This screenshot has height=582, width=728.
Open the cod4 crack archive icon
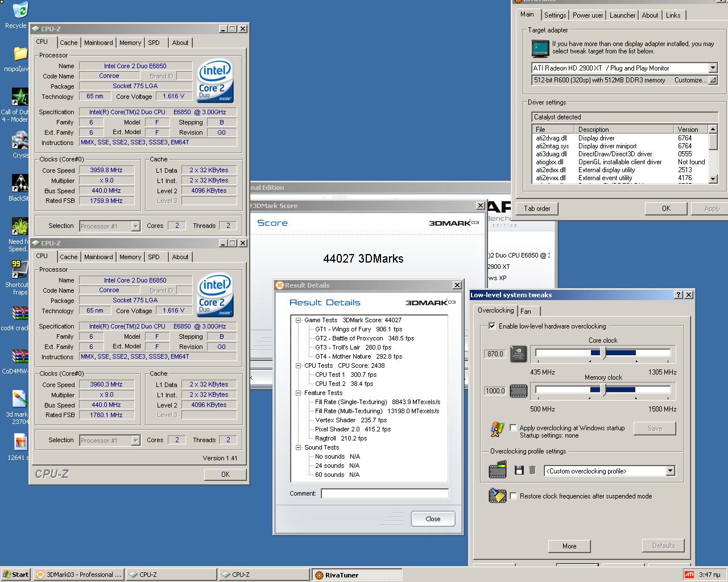coord(19,313)
